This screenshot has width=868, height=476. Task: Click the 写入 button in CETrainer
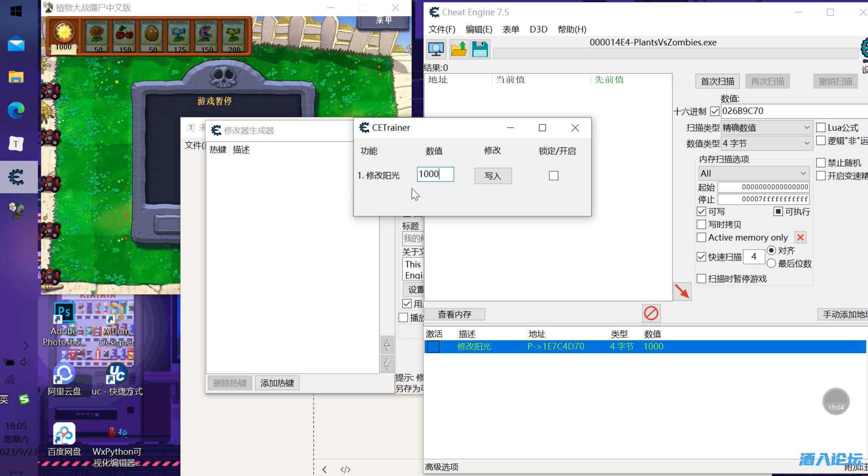click(x=493, y=176)
